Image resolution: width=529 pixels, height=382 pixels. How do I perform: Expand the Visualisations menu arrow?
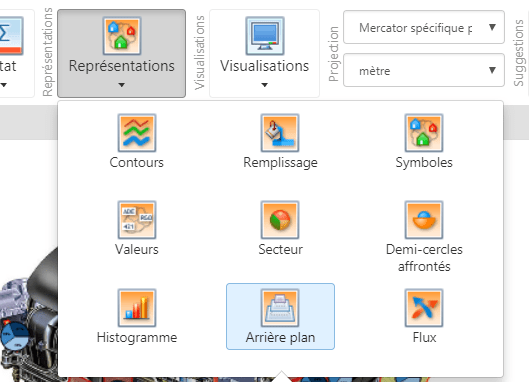[264, 85]
